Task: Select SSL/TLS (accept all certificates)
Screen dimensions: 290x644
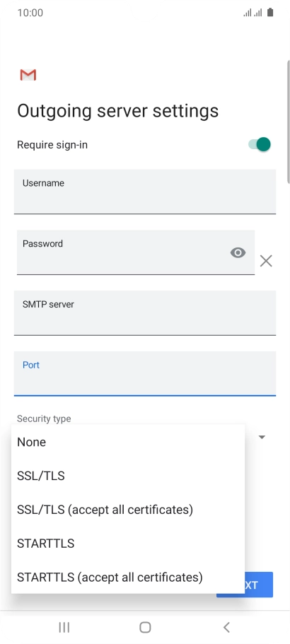Action: click(x=128, y=509)
